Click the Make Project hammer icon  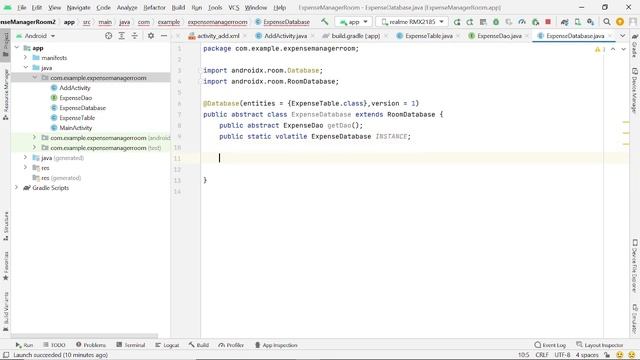(324, 22)
